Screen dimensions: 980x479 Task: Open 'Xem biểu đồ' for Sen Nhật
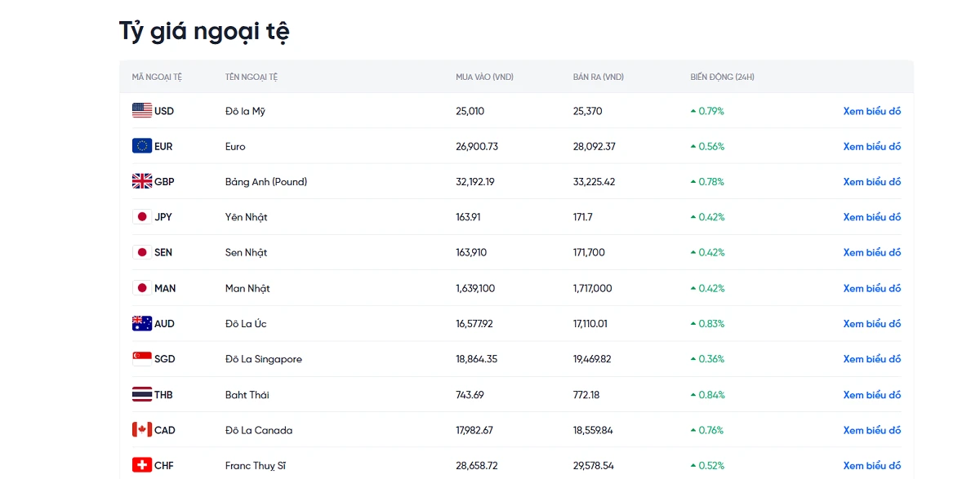(871, 252)
